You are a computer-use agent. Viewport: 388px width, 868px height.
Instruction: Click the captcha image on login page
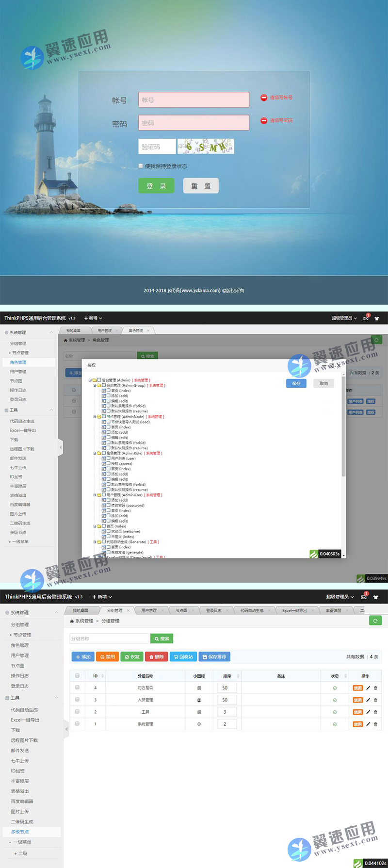(x=206, y=146)
